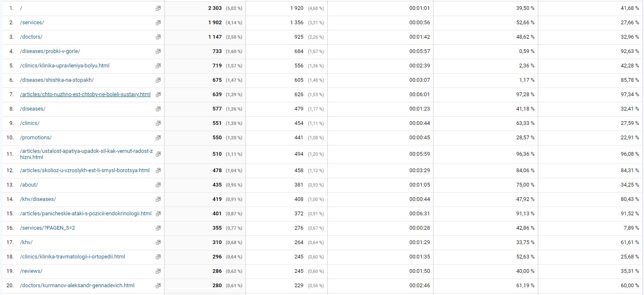644x295 pixels.
Task: Open the homepage "/" row external link icon
Action: pyautogui.click(x=158, y=8)
